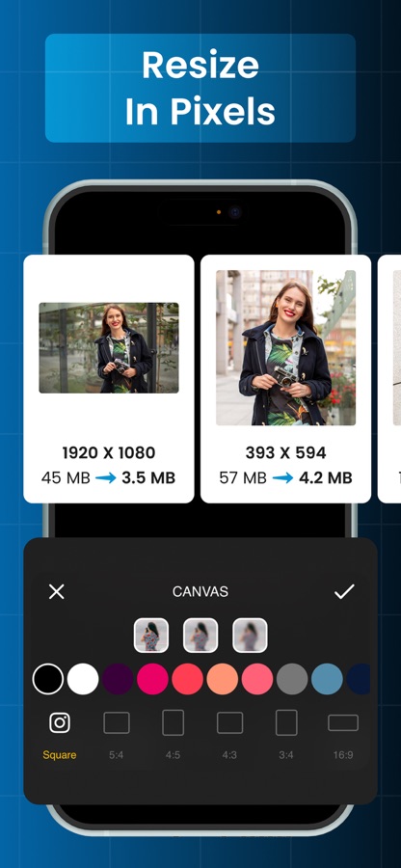
Task: Pick the steel blue color swatch
Action: (327, 679)
